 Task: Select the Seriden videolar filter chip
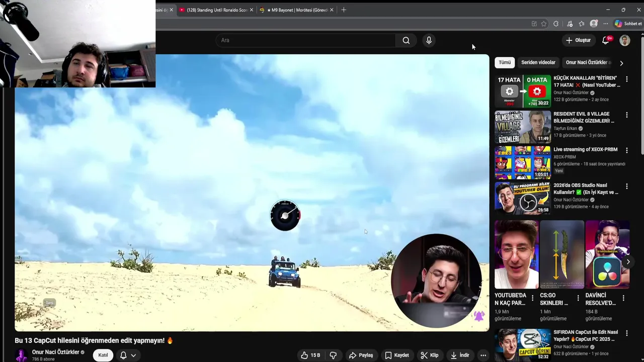click(538, 62)
